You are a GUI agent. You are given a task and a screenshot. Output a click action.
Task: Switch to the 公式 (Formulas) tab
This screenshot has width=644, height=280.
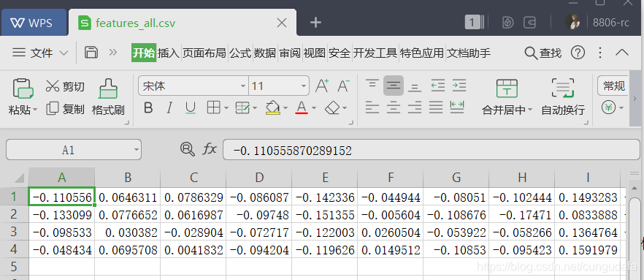(x=239, y=53)
